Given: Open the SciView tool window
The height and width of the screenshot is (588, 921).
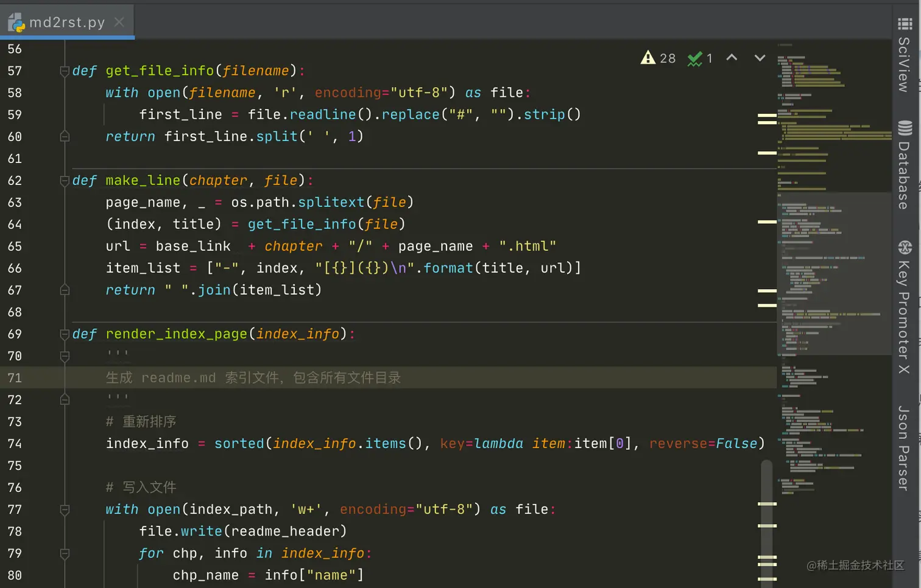Looking at the screenshot, I should coord(905,55).
